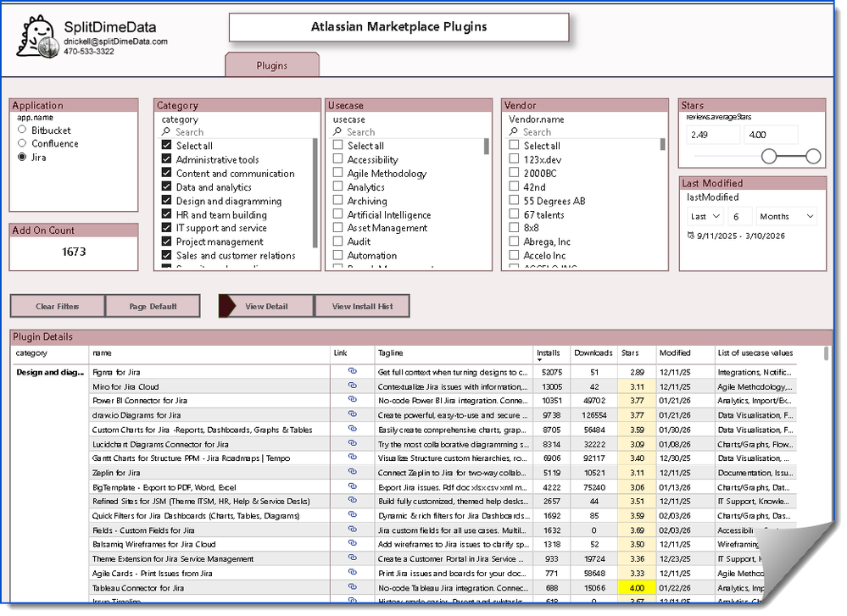Click the View Install Hist button
This screenshot has width=847, height=616.
(x=363, y=306)
